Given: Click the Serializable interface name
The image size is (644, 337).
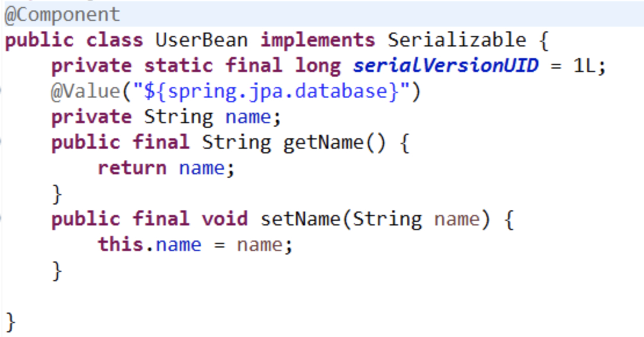Looking at the screenshot, I should point(457,40).
